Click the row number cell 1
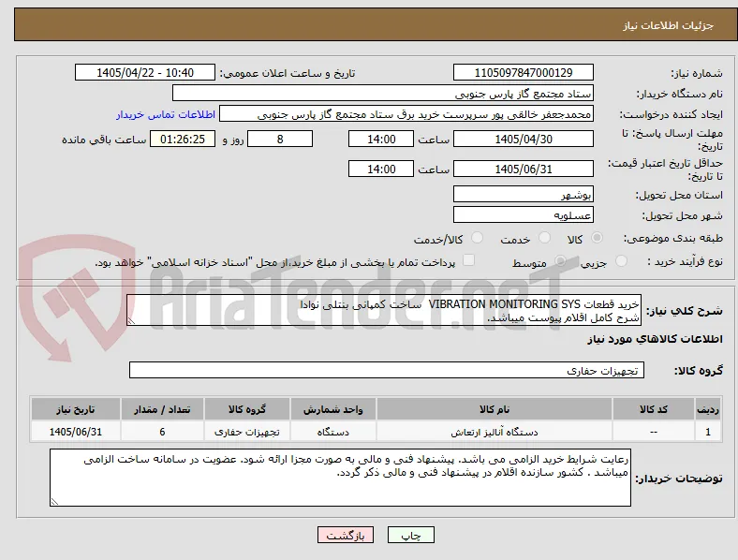738x560 pixels. (x=708, y=432)
